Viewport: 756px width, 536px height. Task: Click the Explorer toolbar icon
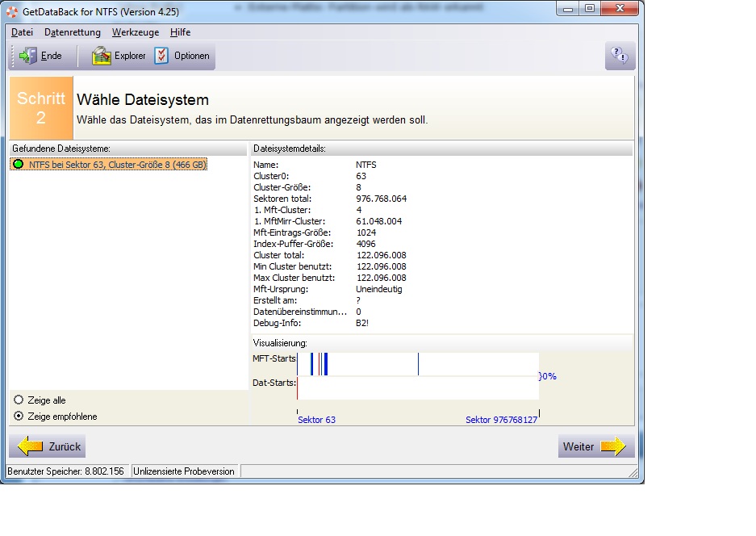pos(101,56)
